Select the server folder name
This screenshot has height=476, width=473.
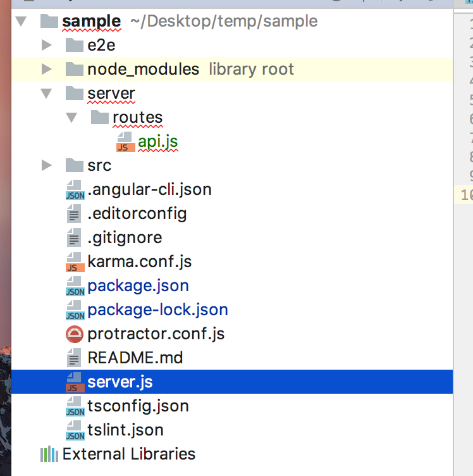tap(111, 94)
